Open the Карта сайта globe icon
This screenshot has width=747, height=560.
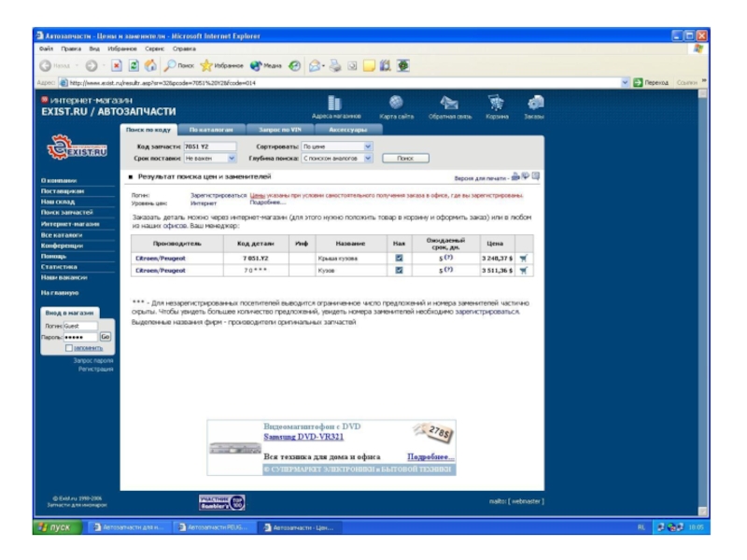(x=396, y=103)
